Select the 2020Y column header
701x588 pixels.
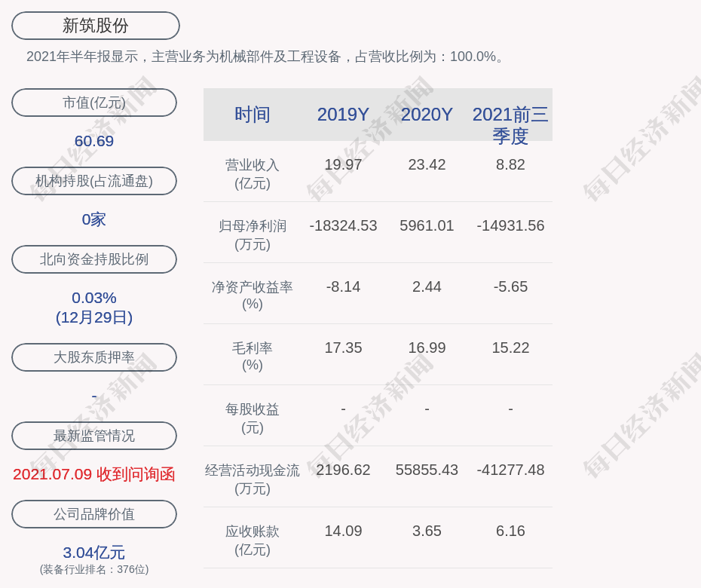click(427, 115)
